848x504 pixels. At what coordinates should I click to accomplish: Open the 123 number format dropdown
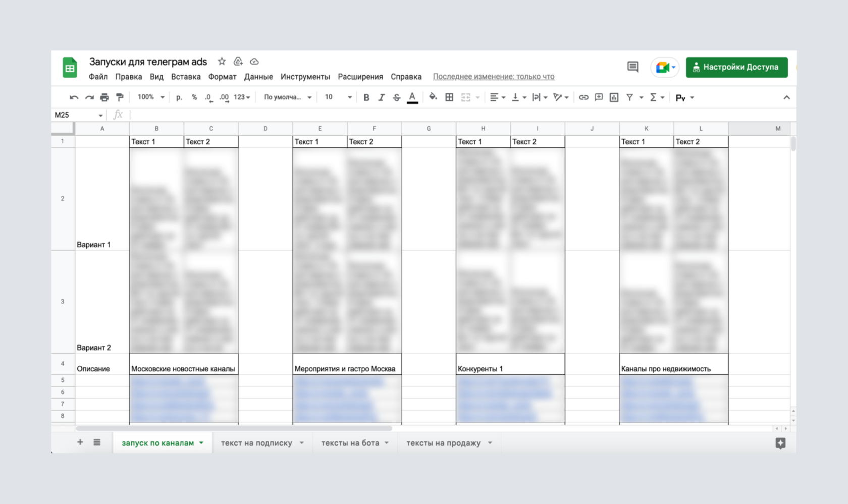pyautogui.click(x=242, y=97)
